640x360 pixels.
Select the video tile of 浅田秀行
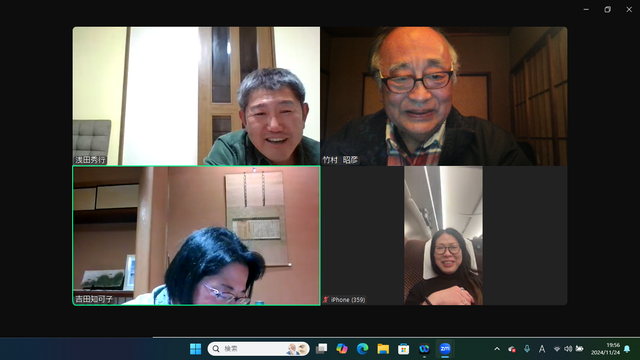[x=196, y=96]
